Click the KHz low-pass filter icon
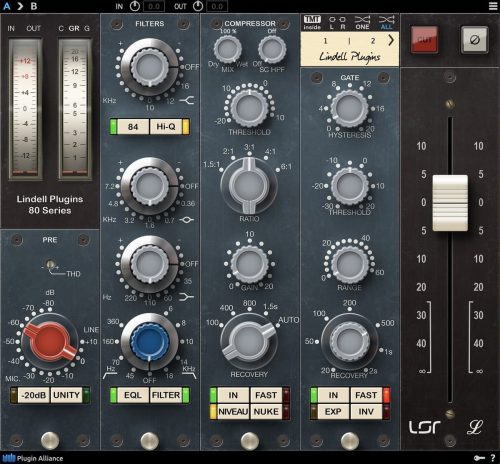The image size is (500, 464). coord(189,372)
